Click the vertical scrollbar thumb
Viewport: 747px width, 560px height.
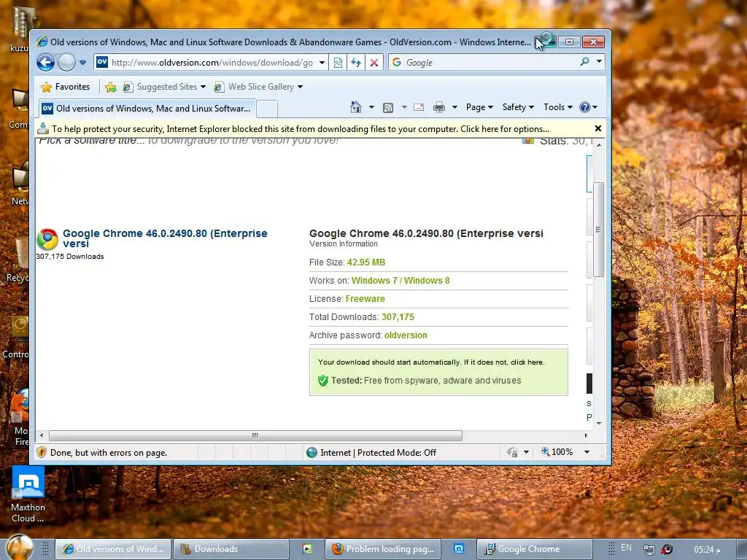tap(599, 229)
